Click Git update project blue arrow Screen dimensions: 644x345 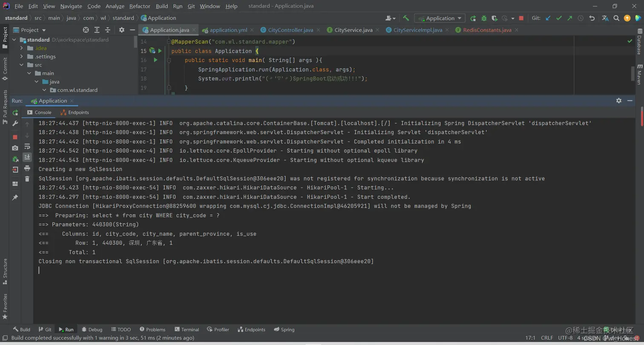pyautogui.click(x=548, y=18)
